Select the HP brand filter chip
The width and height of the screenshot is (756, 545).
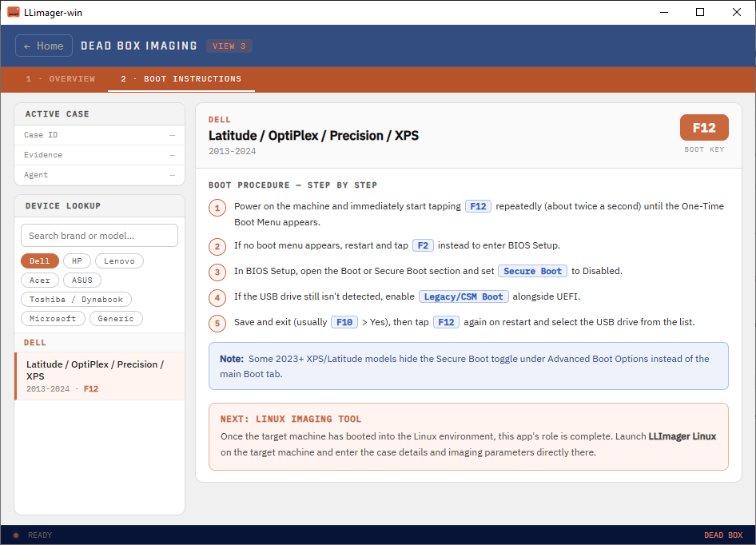coord(78,261)
